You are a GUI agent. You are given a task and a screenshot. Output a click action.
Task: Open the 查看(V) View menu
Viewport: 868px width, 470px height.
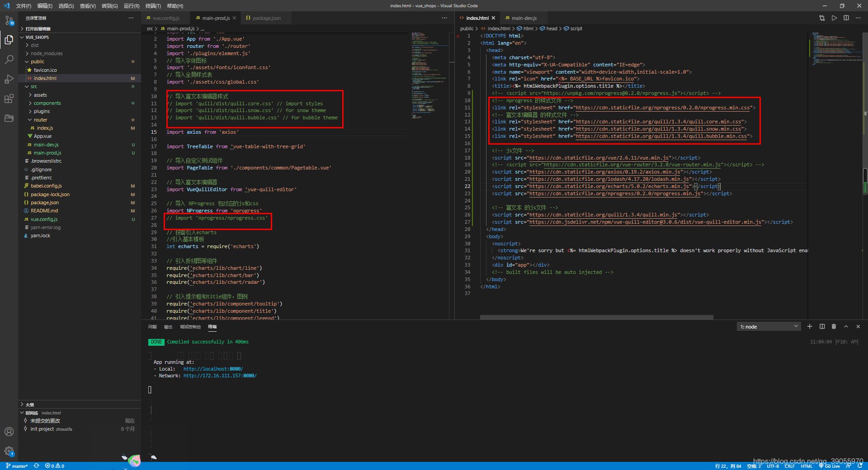pos(88,6)
